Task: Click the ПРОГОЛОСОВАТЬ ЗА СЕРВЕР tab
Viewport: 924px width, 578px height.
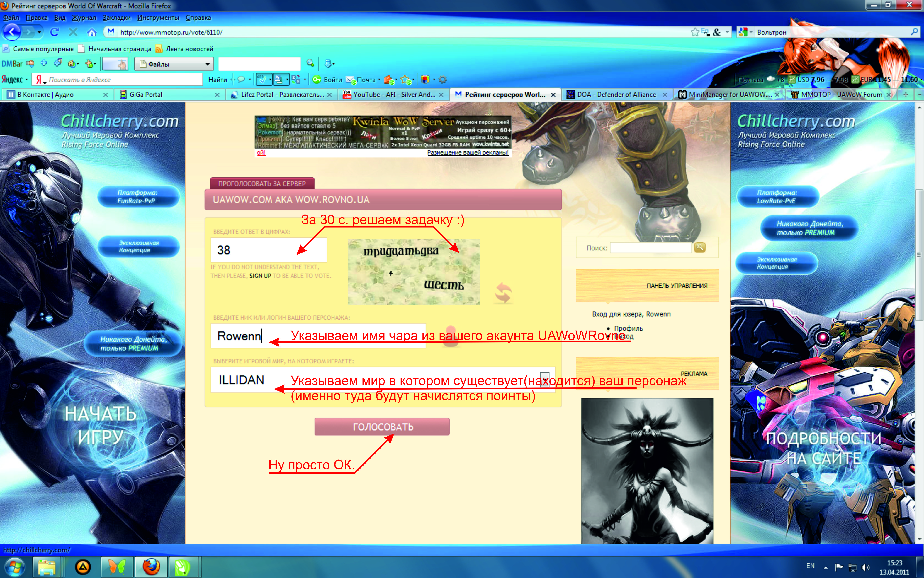Action: tap(262, 183)
